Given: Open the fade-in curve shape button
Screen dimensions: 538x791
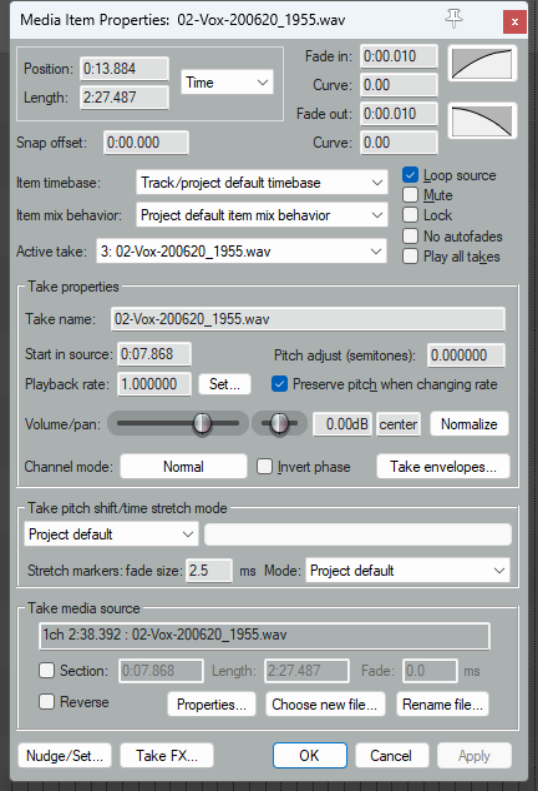Looking at the screenshot, I should (x=482, y=64).
